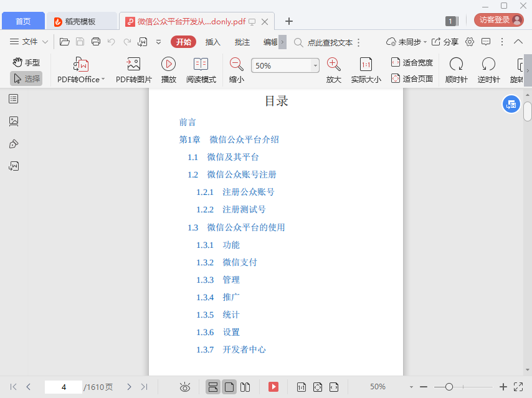Jump to section 1.3.7 开发者中心
This screenshot has height=398, width=532.
[230, 349]
